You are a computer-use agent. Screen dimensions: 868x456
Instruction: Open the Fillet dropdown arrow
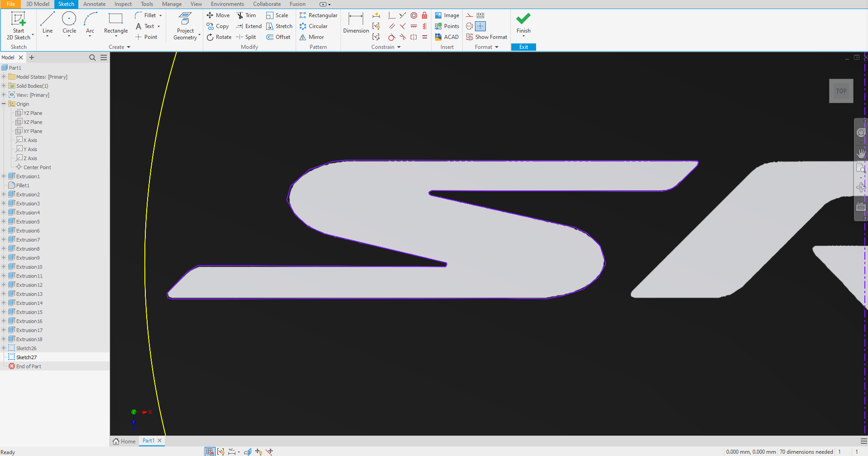(x=160, y=15)
